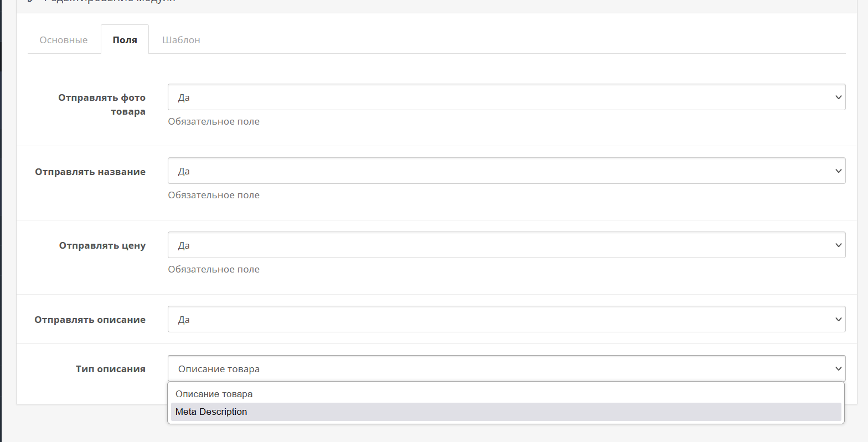Switch to the Основные tab
This screenshot has height=442, width=868.
[64, 40]
